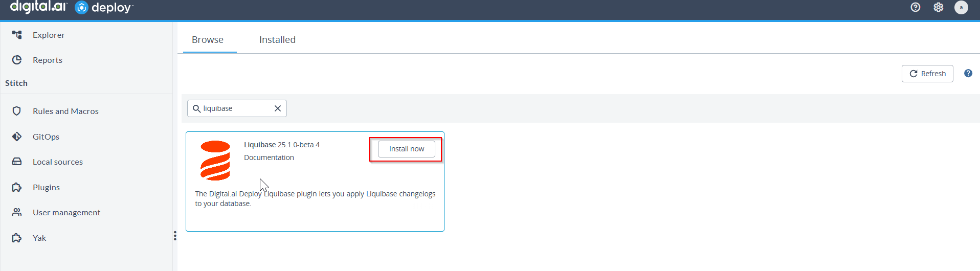This screenshot has width=980, height=271.
Task: Open Yak section
Action: click(x=39, y=238)
